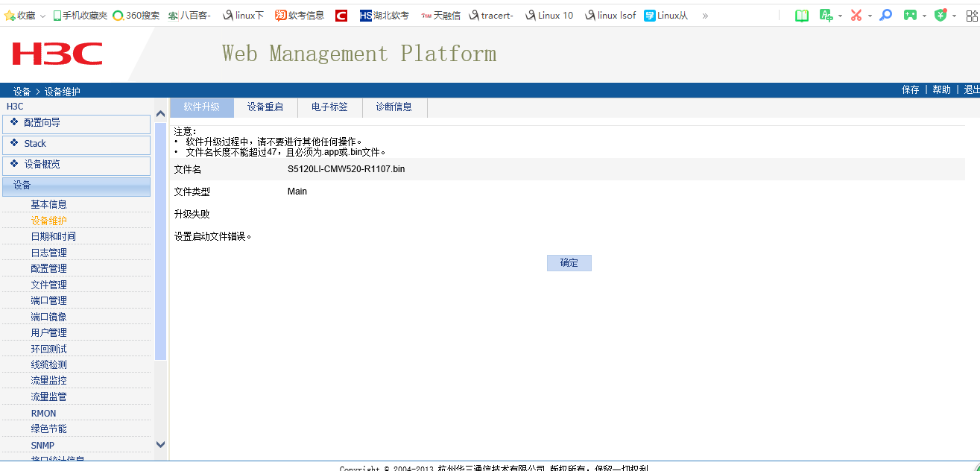Open 端口镜像 in sidebar
Viewport: 980px width, 471px height.
48,317
